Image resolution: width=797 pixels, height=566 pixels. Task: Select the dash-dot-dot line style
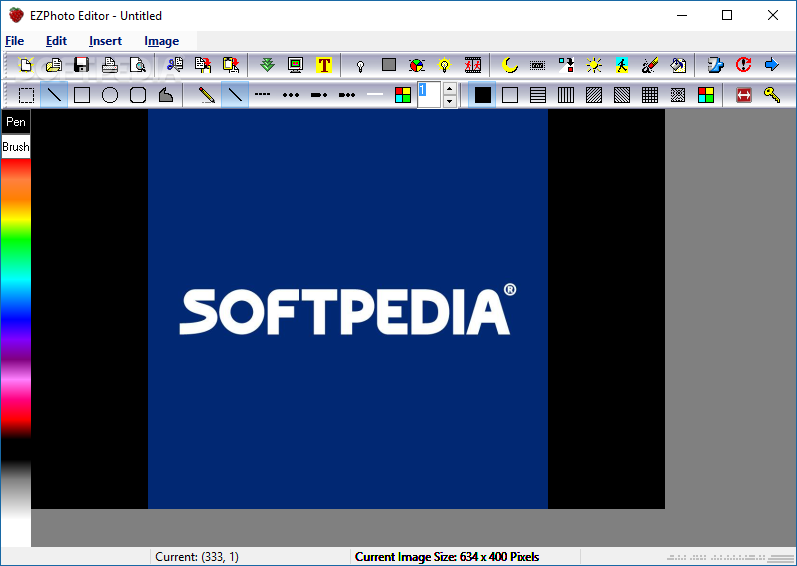pos(347,95)
